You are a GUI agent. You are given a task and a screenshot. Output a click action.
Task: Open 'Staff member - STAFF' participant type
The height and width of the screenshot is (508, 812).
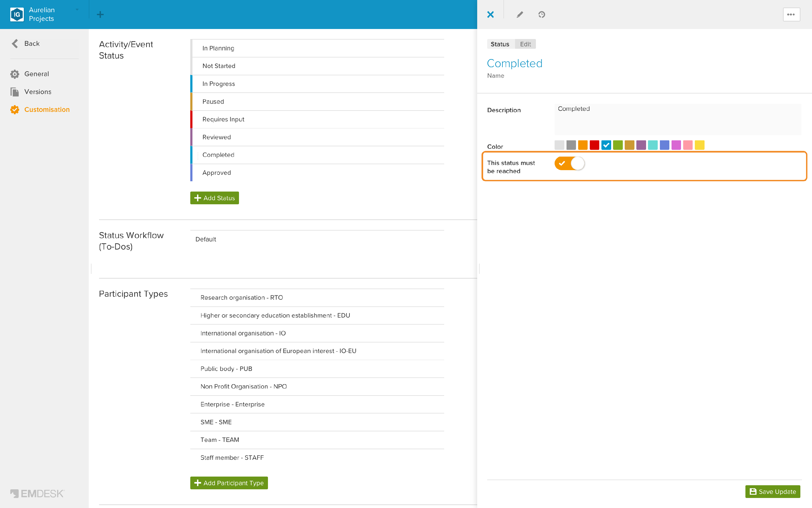click(317, 458)
